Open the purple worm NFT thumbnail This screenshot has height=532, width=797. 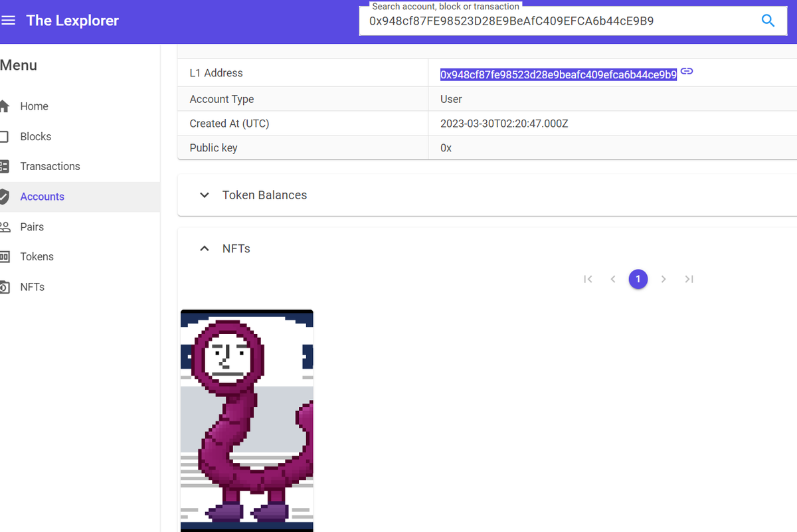(x=247, y=420)
